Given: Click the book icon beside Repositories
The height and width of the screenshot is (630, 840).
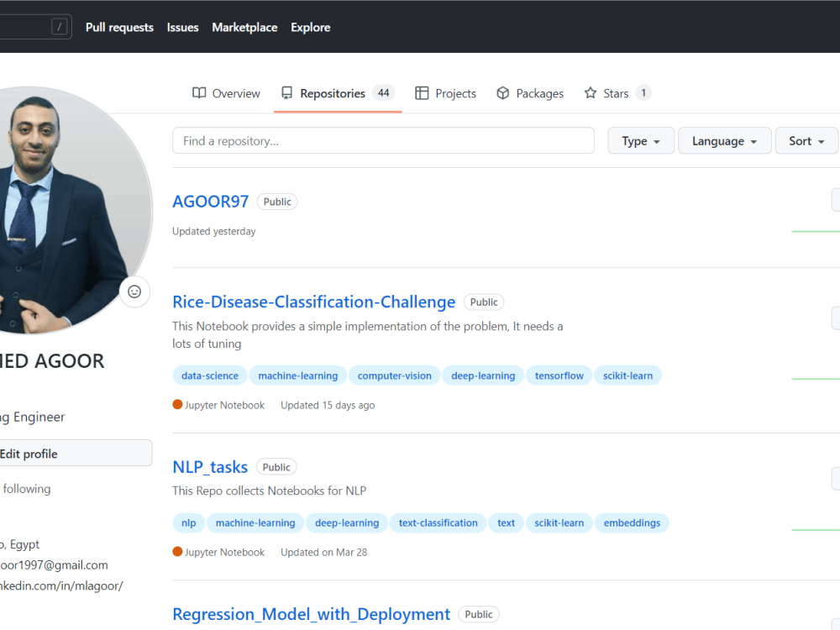Looking at the screenshot, I should tap(288, 93).
